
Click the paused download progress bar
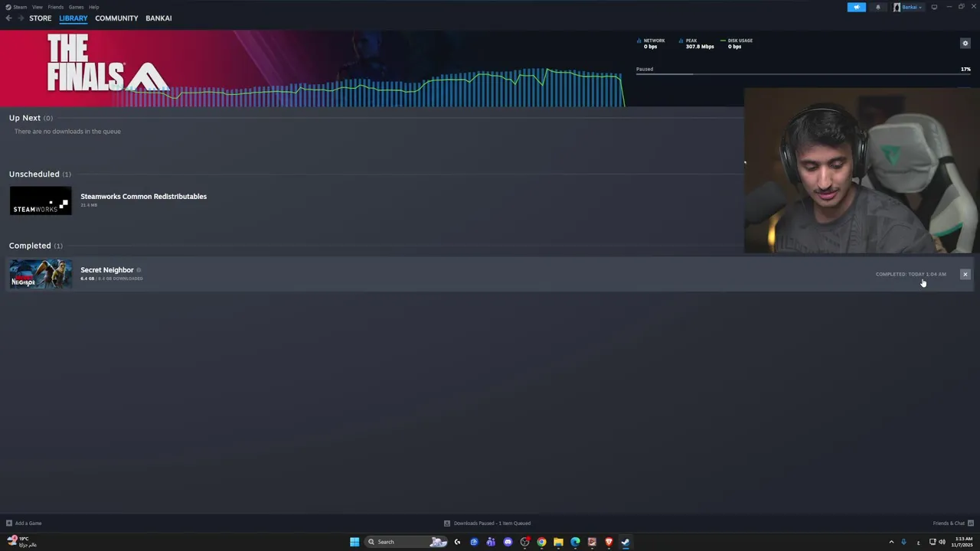(803, 74)
